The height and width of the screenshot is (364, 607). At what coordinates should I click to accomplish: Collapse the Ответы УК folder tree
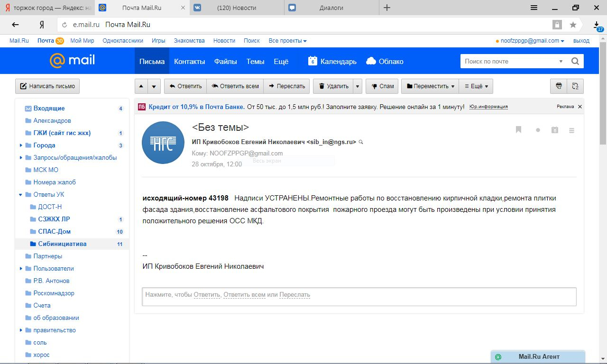[x=21, y=195]
